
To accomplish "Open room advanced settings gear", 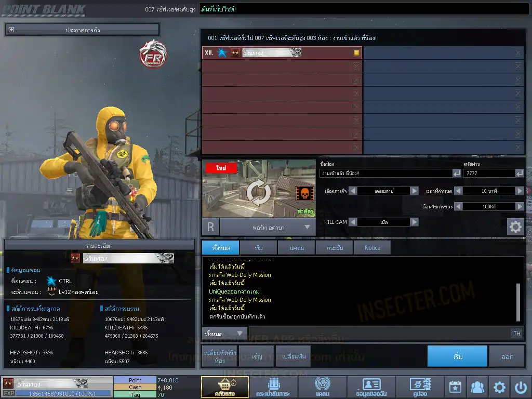I will click(515, 227).
